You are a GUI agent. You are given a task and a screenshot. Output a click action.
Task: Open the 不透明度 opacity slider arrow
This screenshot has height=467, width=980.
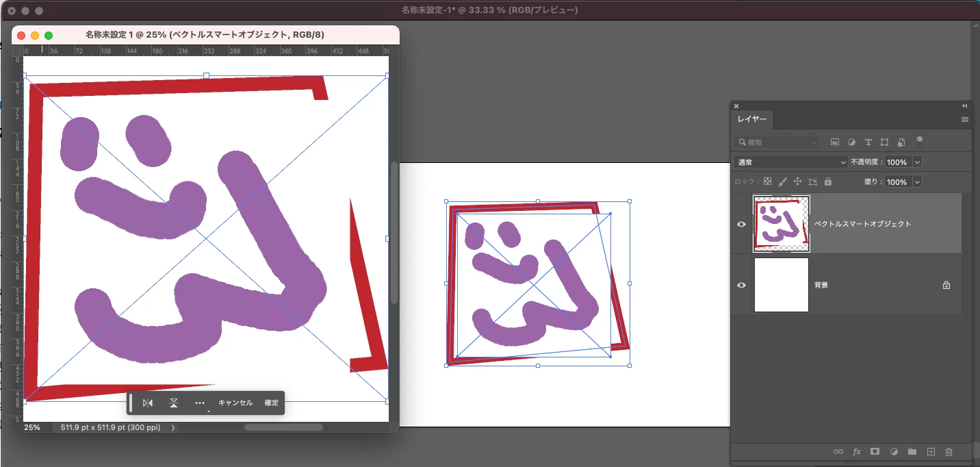click(917, 162)
